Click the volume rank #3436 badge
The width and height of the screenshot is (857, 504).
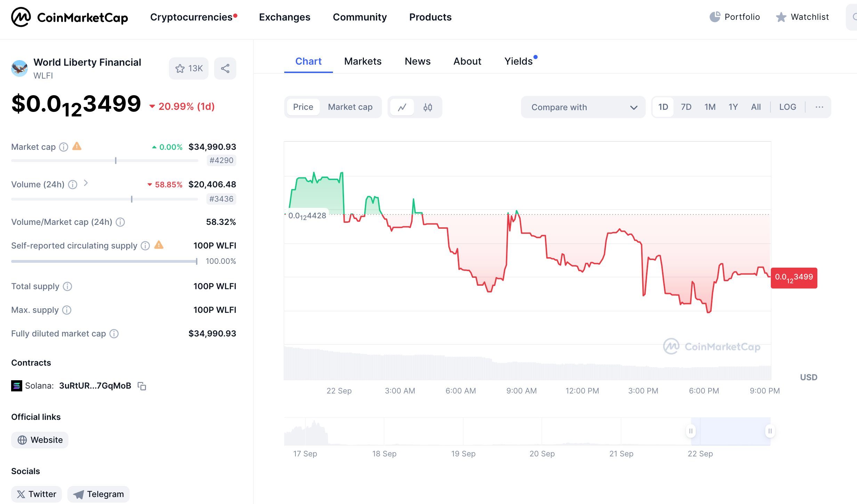[x=221, y=199]
